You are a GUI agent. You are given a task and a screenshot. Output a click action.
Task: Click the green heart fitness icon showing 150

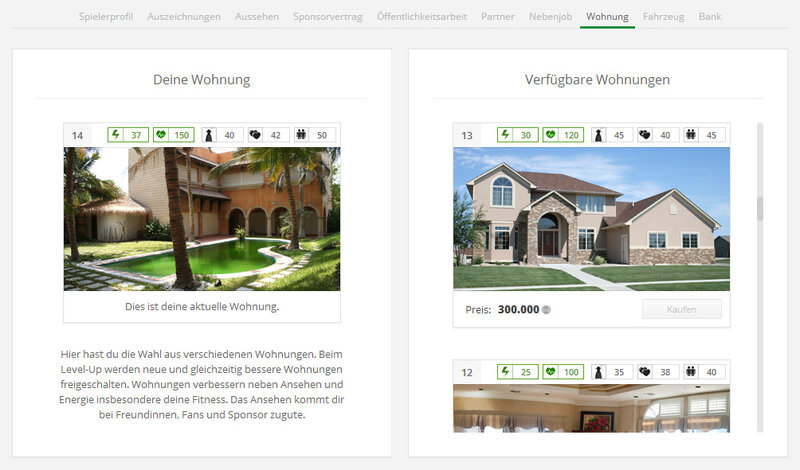tap(162, 135)
